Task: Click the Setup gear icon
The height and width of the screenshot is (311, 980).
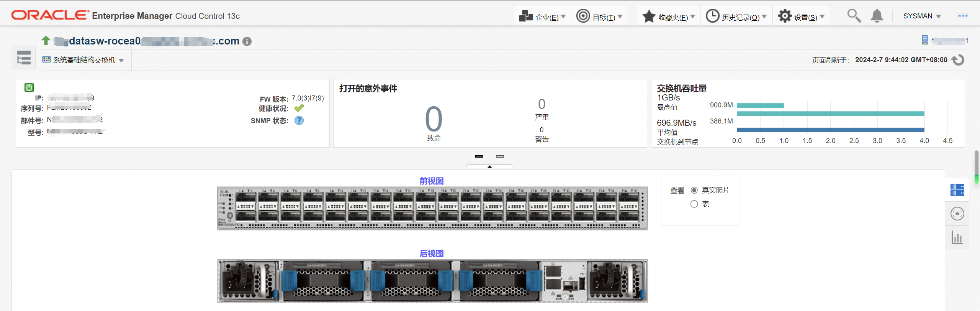Action: [x=785, y=16]
